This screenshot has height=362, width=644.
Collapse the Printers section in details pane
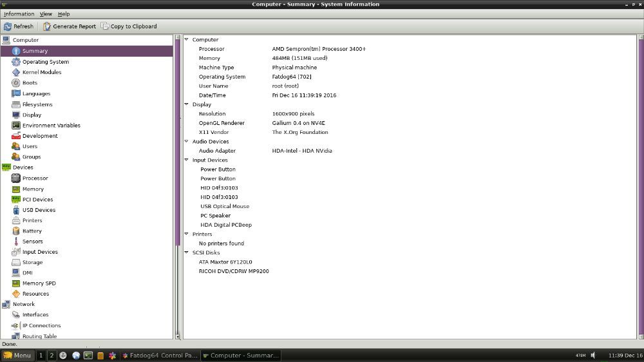pos(187,234)
